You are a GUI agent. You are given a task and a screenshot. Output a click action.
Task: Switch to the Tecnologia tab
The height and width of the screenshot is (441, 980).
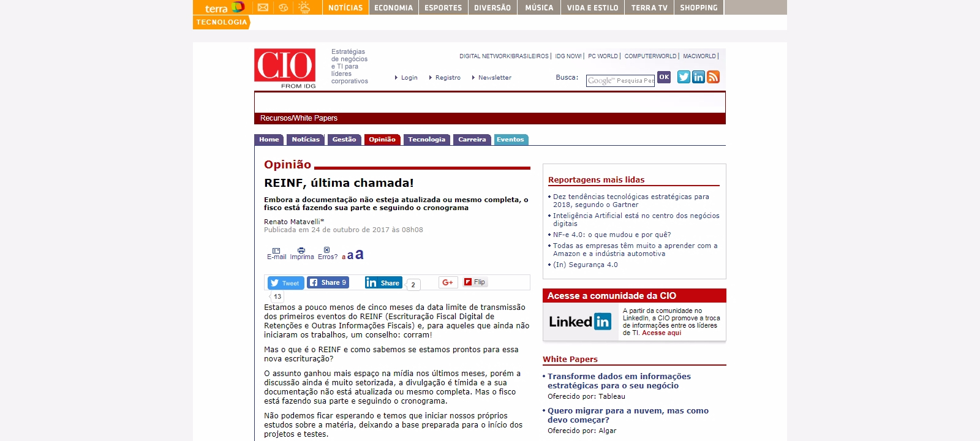(427, 140)
